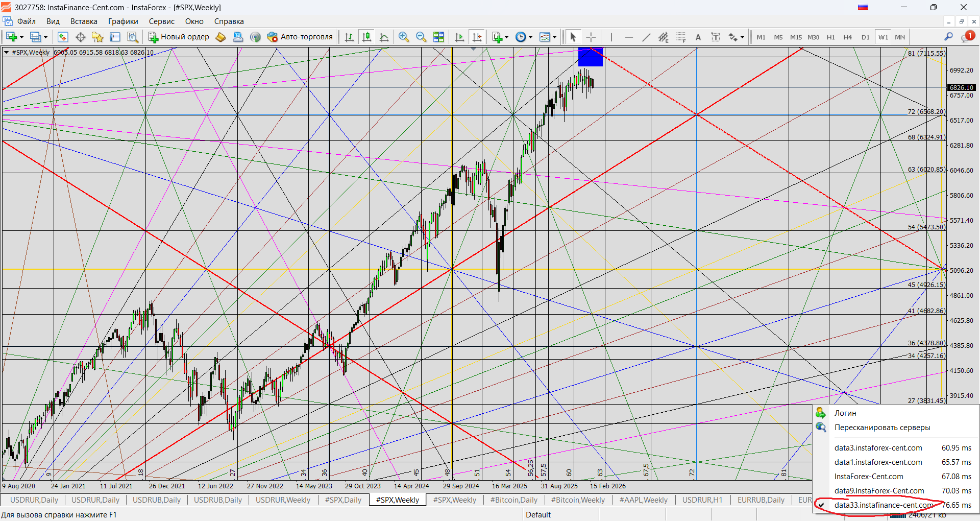Toggle the candlestick chart mode

[366, 37]
